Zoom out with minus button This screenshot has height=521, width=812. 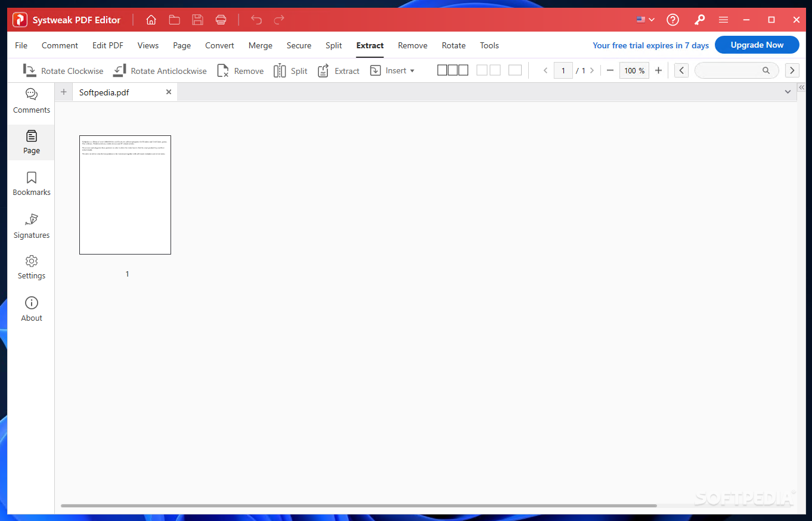click(610, 70)
